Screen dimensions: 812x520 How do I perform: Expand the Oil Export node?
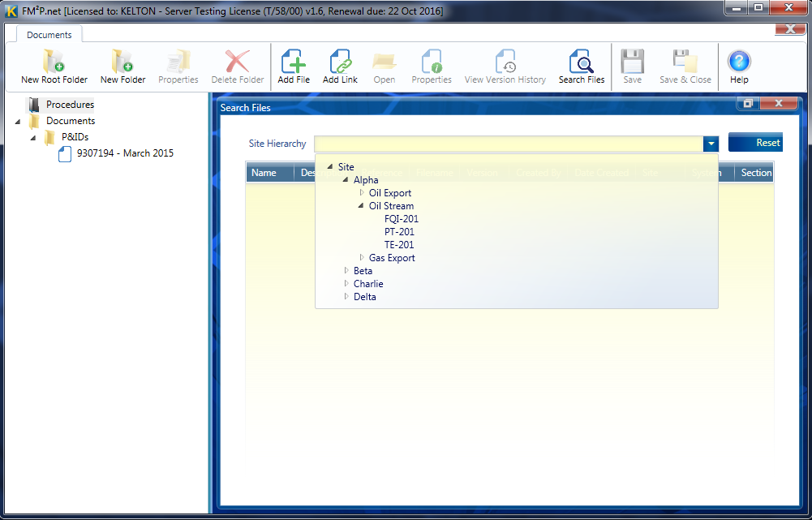[x=362, y=193]
